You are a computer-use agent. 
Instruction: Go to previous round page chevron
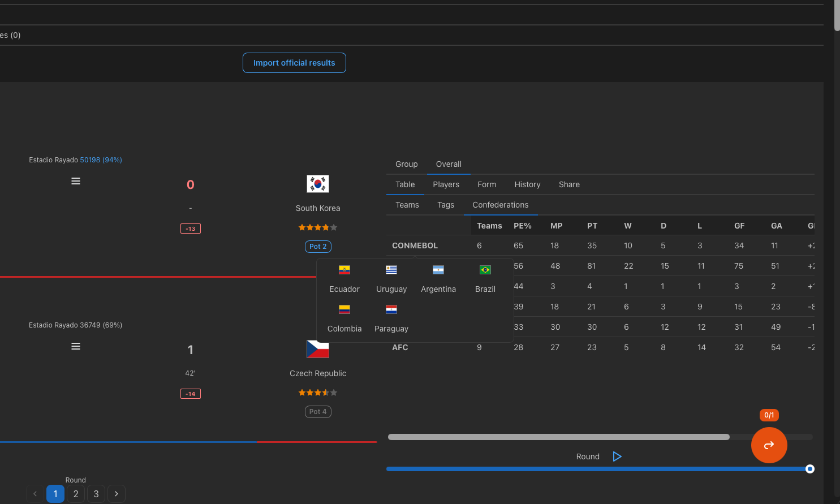[35, 494]
